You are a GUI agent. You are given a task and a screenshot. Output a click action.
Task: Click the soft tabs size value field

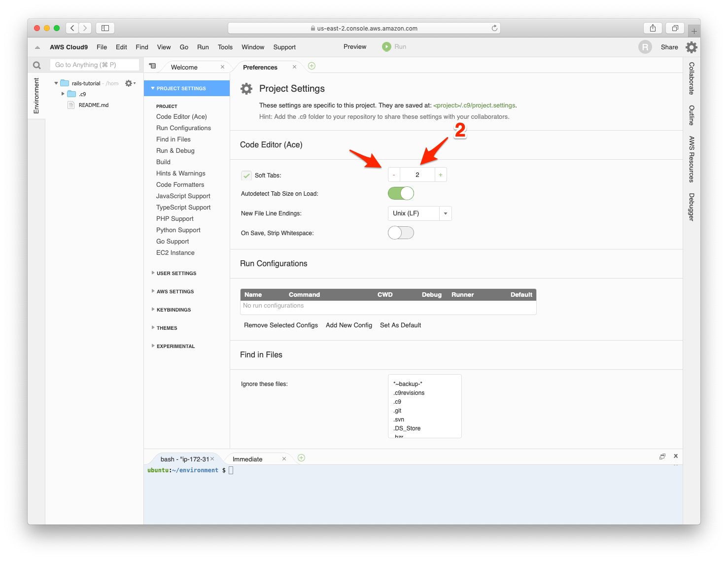click(417, 175)
